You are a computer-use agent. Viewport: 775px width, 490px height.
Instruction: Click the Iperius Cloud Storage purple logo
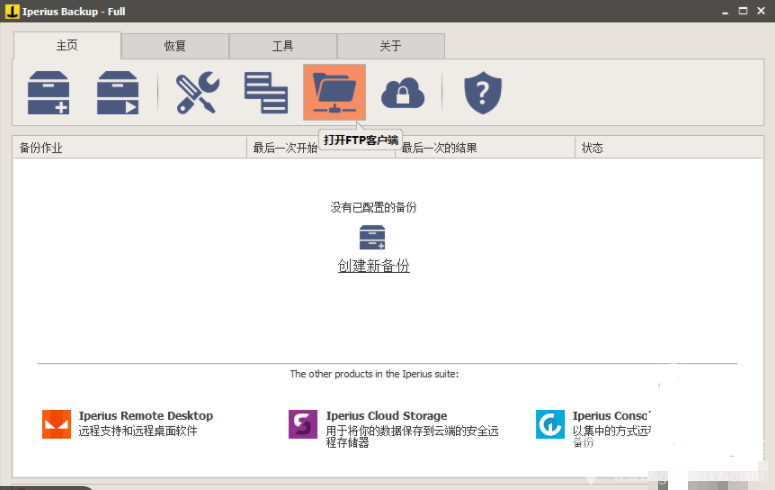(x=303, y=424)
